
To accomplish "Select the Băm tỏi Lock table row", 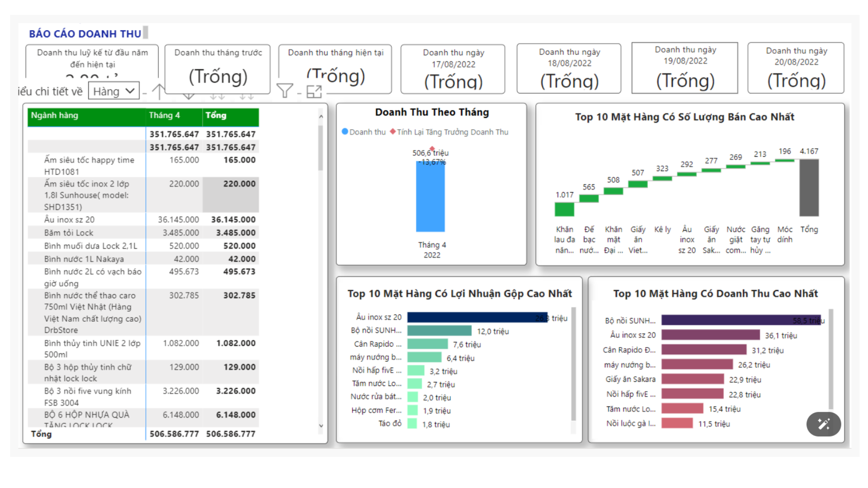I will tap(143, 233).
